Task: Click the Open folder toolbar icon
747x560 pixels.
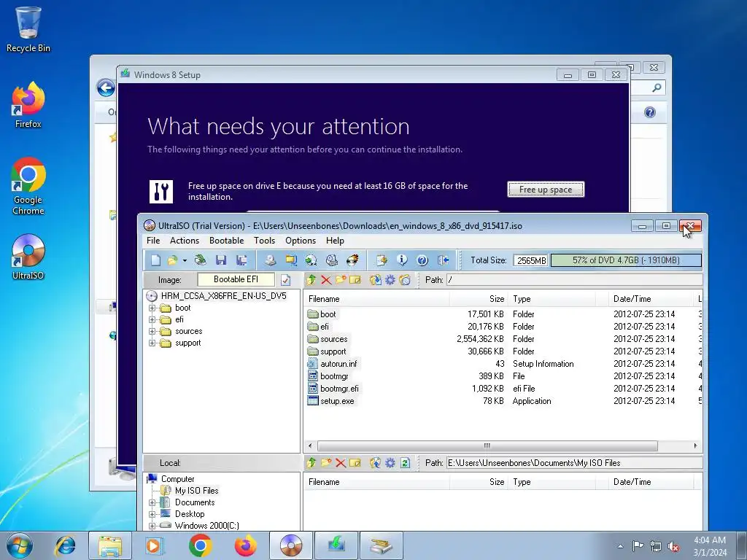Action: point(172,260)
